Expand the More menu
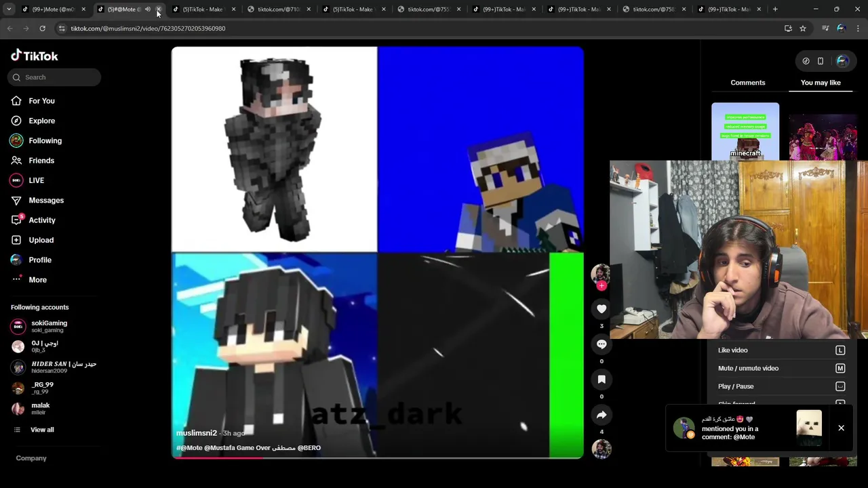Viewport: 868px width, 488px height. tap(37, 280)
